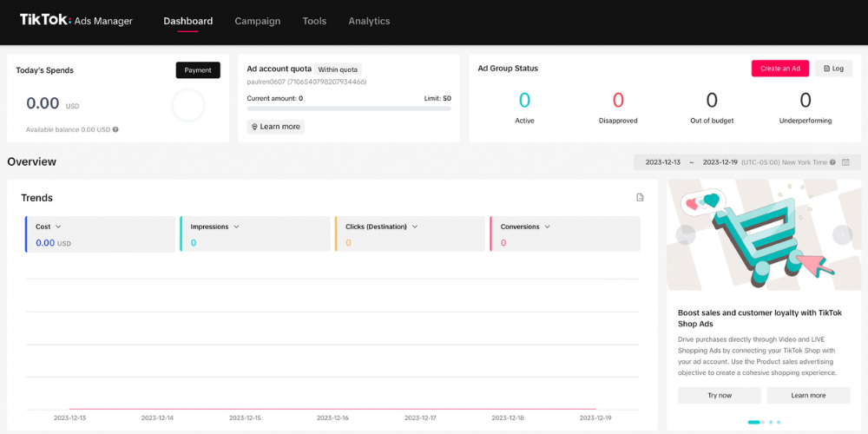Expand the Impressions metric dropdown

tap(236, 227)
